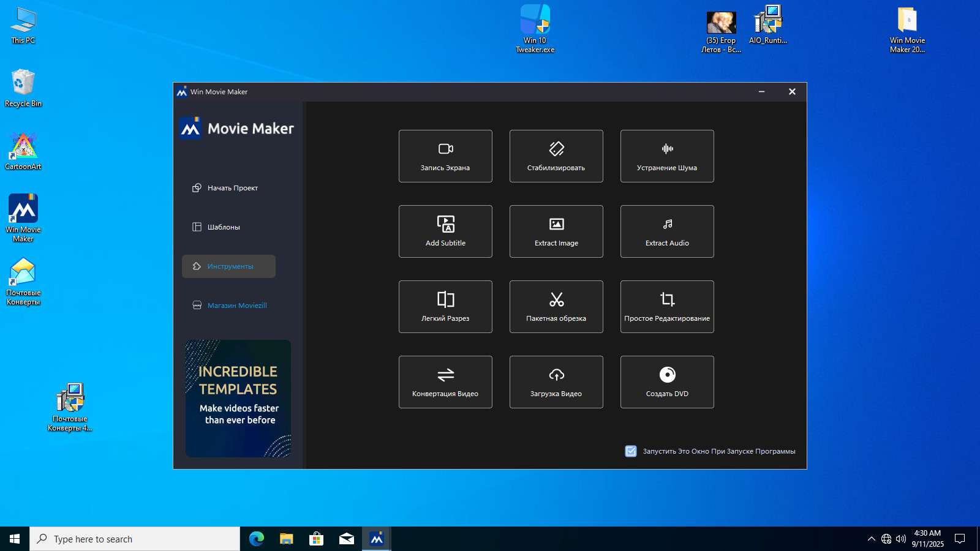The image size is (980, 551).
Task: Open Магазин Moviezill link
Action: [x=228, y=305]
